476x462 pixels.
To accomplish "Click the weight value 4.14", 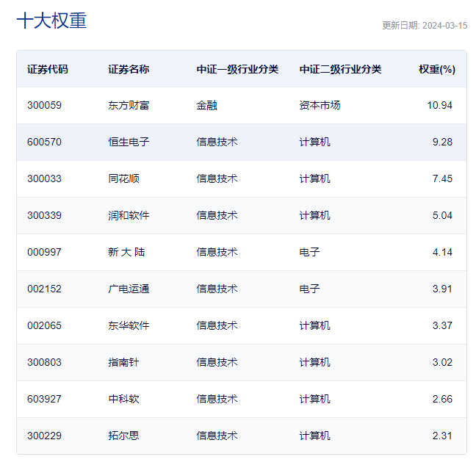I will coord(442,252).
